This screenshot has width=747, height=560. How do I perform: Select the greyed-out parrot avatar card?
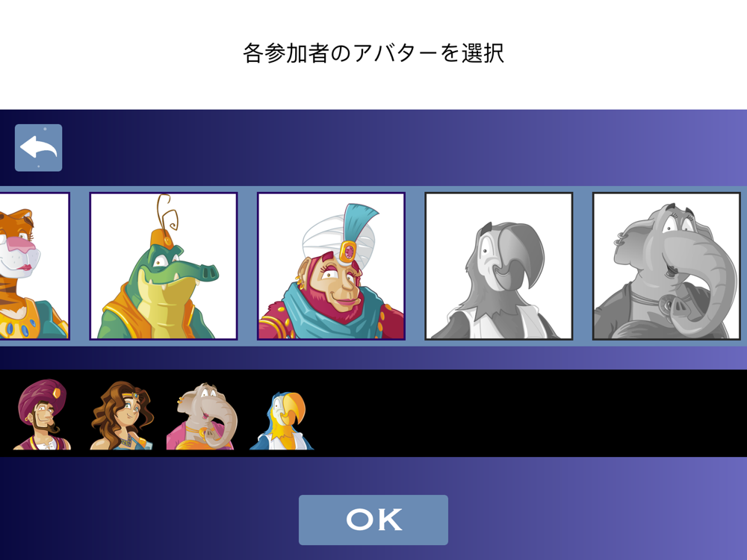(499, 267)
